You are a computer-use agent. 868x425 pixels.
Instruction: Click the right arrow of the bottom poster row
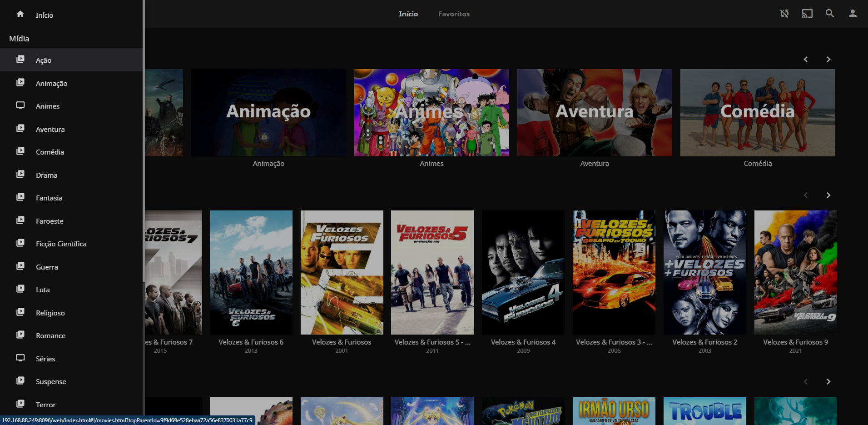[x=828, y=382]
